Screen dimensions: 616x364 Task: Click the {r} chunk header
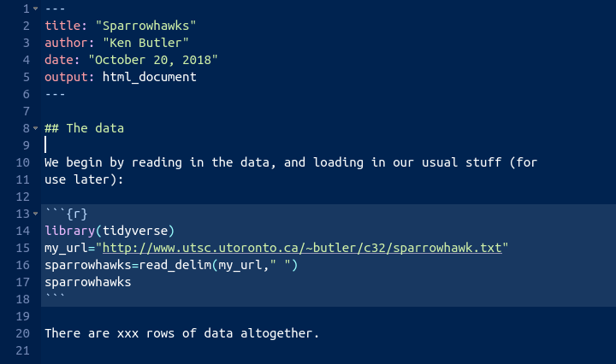[x=76, y=214]
